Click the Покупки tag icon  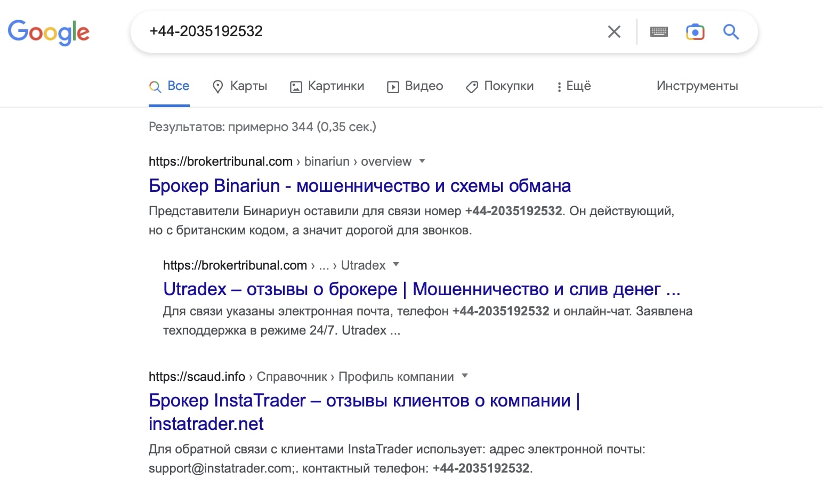click(x=472, y=87)
